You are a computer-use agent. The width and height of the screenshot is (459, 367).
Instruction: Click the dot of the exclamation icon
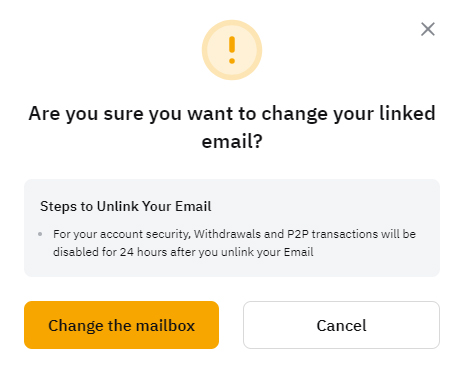[232, 61]
